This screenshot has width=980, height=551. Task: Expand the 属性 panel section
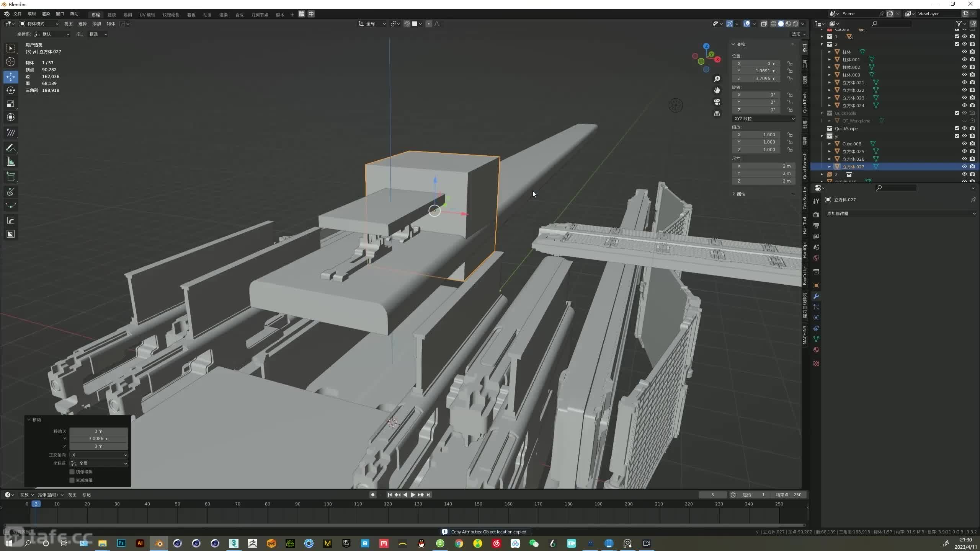pos(739,194)
